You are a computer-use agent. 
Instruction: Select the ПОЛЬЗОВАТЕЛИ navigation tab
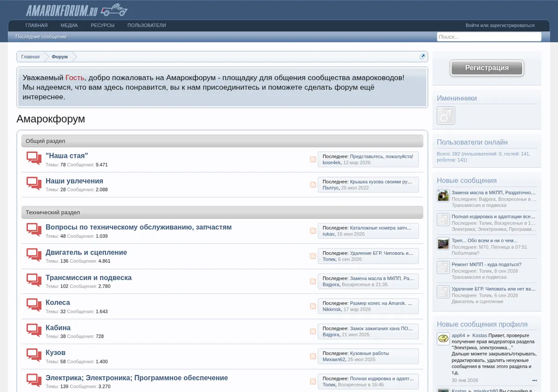pyautogui.click(x=146, y=26)
